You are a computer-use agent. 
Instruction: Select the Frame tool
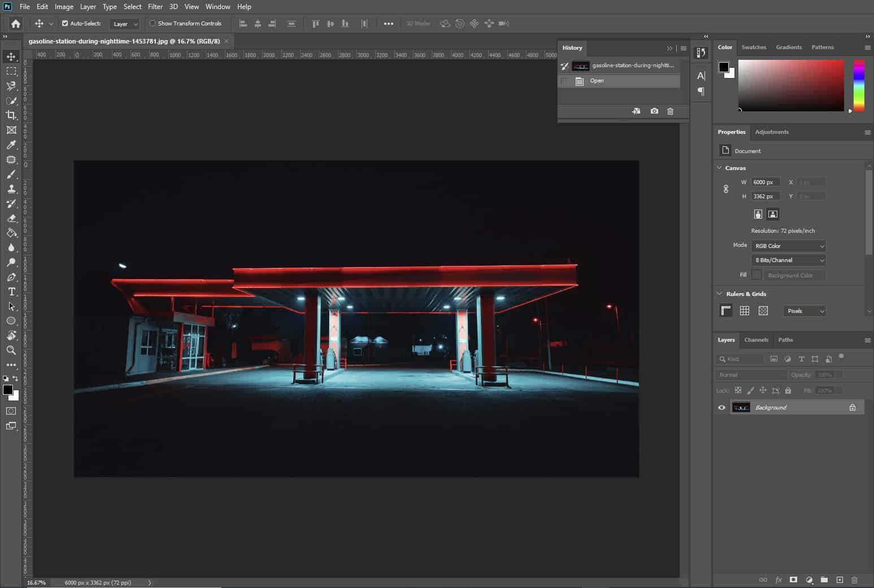click(x=11, y=130)
